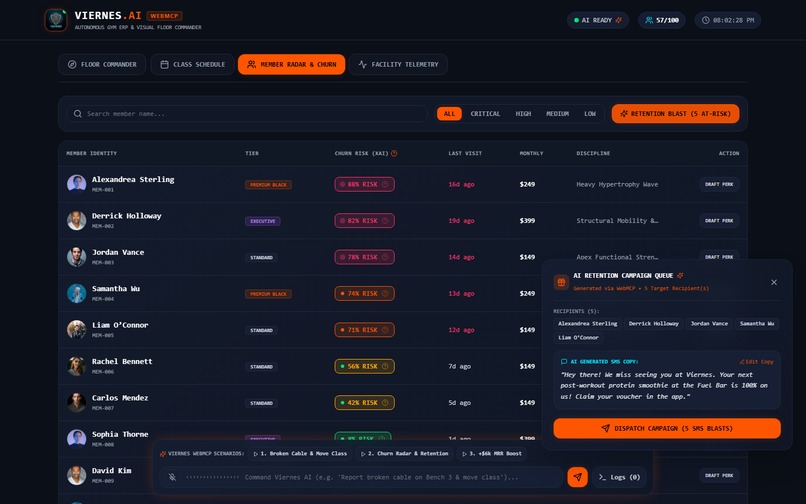Select the Member Radar & Churn tab
The height and width of the screenshot is (504, 806).
pos(291,64)
